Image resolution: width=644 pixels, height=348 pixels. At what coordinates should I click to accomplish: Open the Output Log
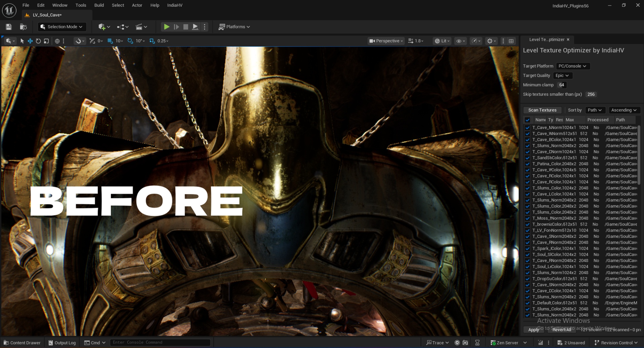point(62,343)
